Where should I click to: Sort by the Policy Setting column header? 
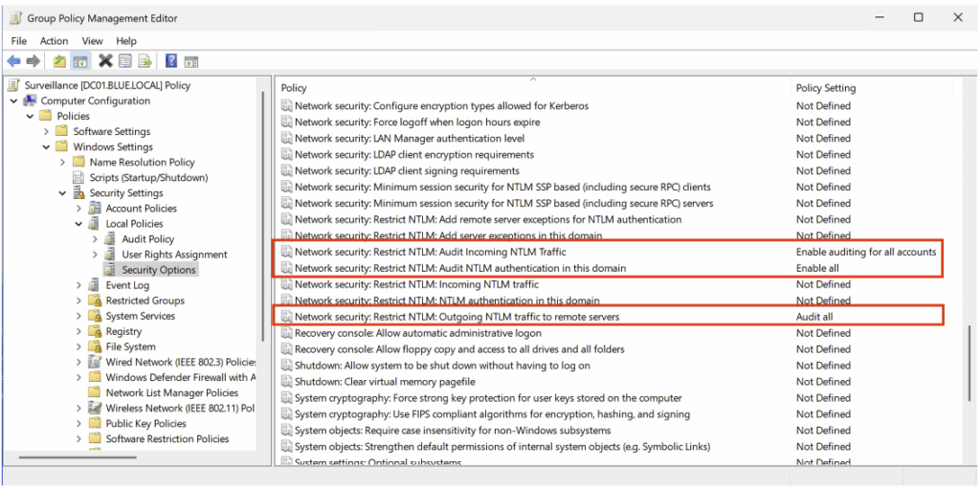(825, 88)
